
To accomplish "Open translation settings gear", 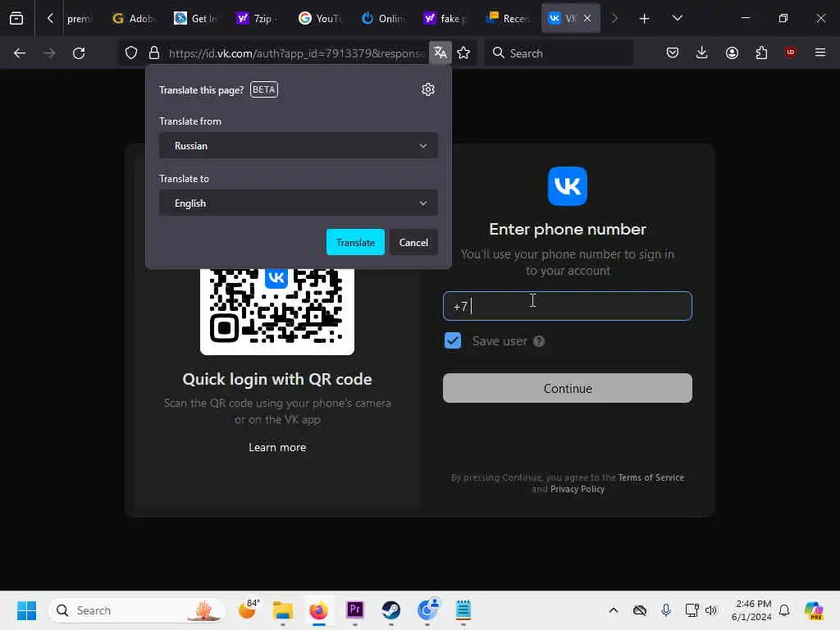I will pyautogui.click(x=427, y=89).
